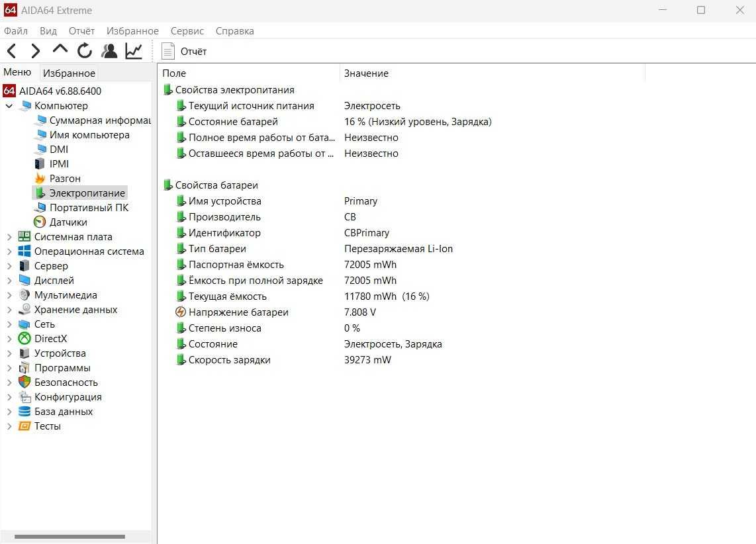Click the Безопасность shield icon
This screenshot has width=756, height=544.
pyautogui.click(x=24, y=382)
